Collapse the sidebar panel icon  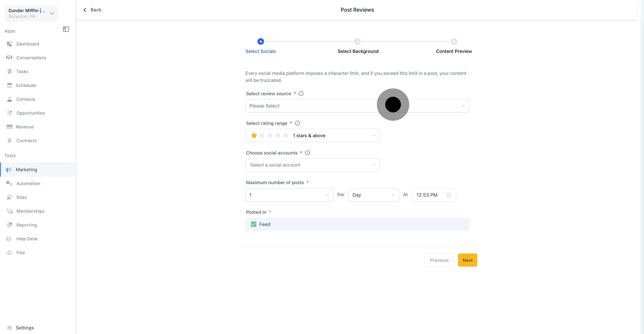(x=66, y=29)
